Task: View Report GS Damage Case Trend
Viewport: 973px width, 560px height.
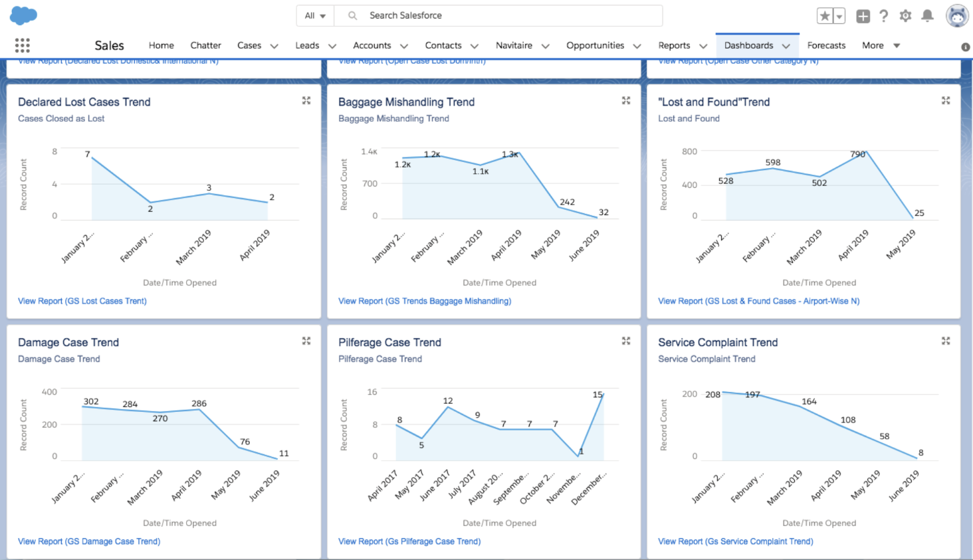Action: tap(89, 541)
